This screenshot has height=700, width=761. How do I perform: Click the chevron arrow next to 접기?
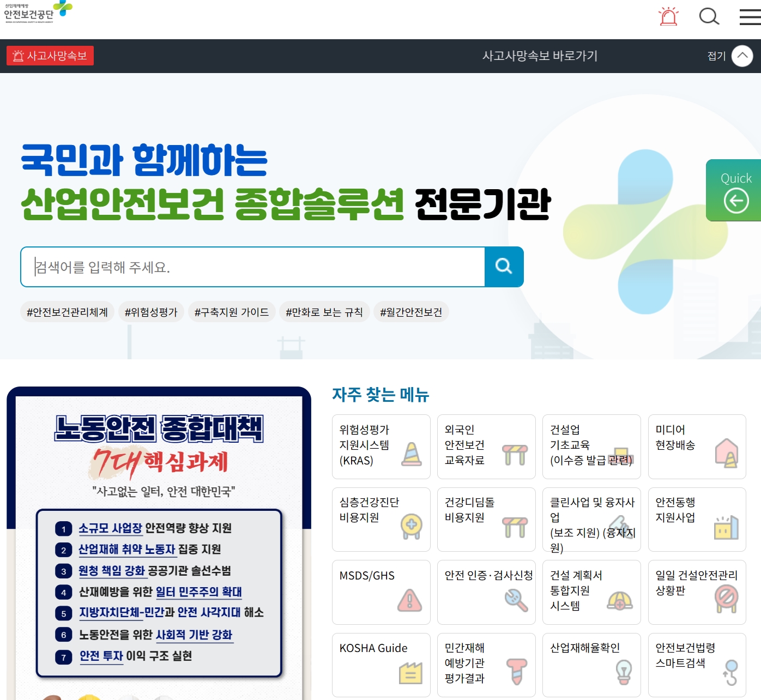[741, 56]
